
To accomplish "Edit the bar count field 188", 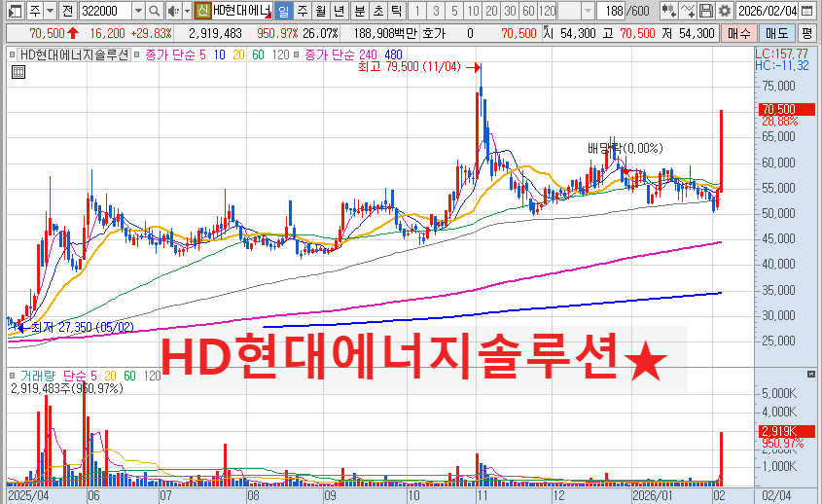I will pos(612,11).
